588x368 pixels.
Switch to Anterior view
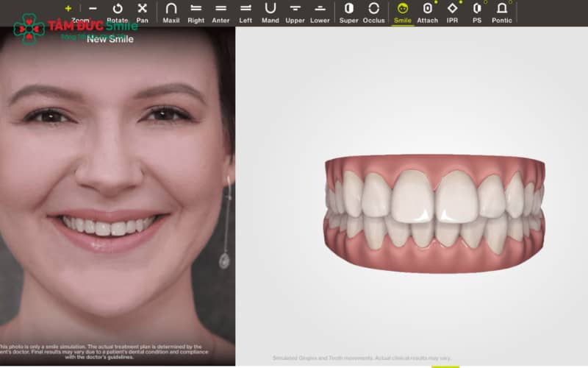(x=220, y=11)
